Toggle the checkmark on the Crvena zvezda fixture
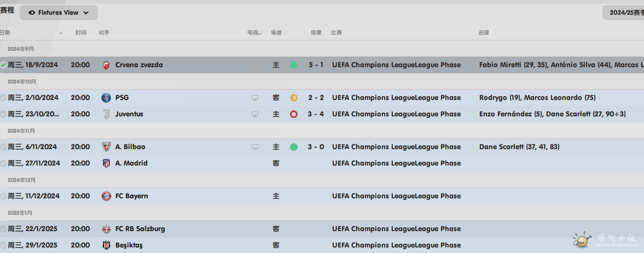Viewport: 644px width, 253px height. (x=3, y=65)
